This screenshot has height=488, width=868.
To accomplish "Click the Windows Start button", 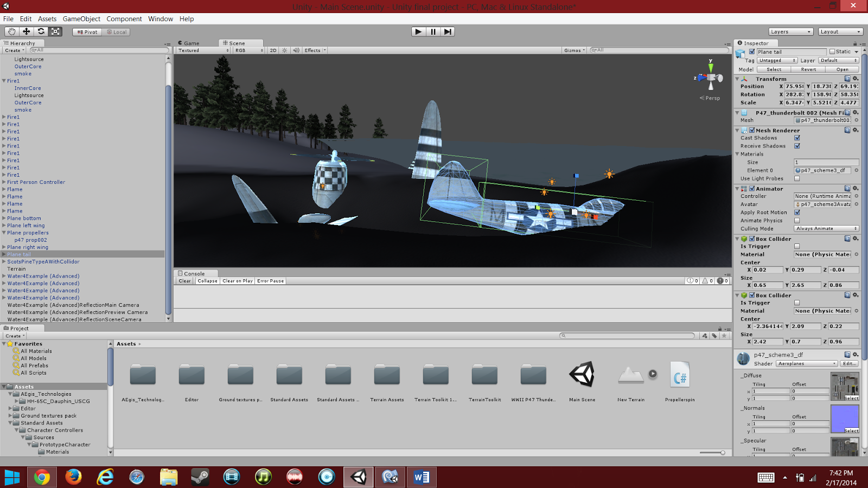I will pos(12,477).
